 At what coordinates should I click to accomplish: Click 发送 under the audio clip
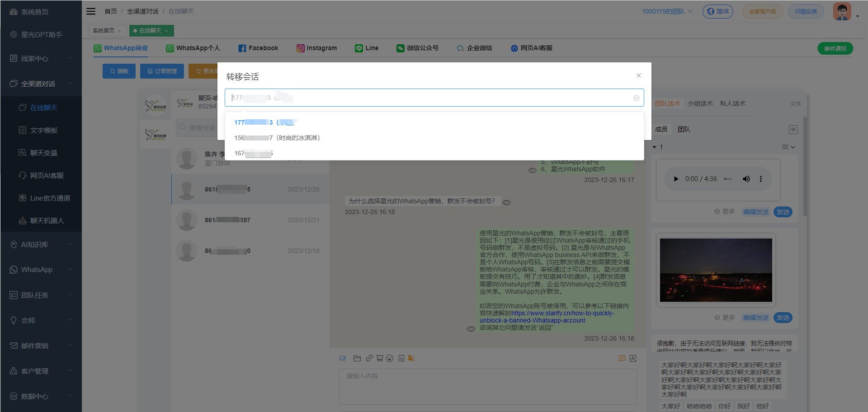pos(783,212)
